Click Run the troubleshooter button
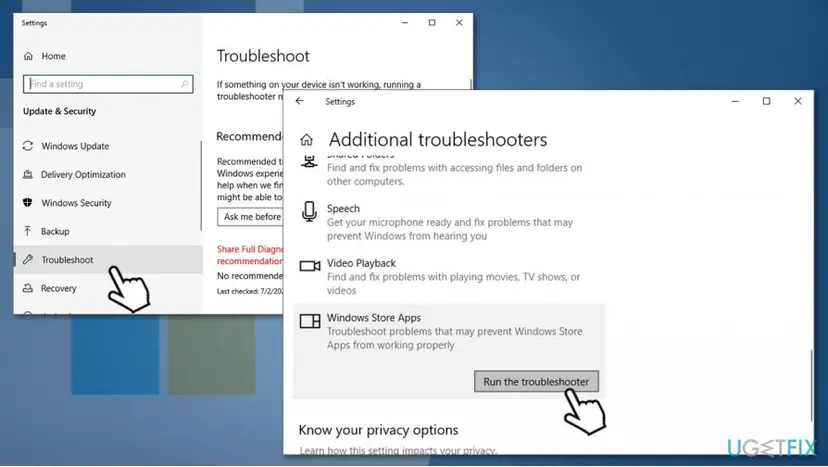 536,381
